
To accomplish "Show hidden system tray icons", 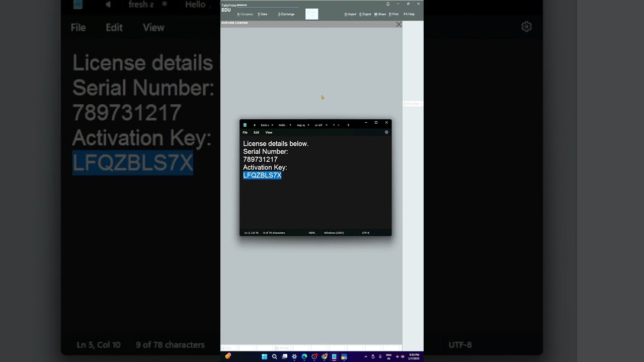I will pyautogui.click(x=366, y=356).
